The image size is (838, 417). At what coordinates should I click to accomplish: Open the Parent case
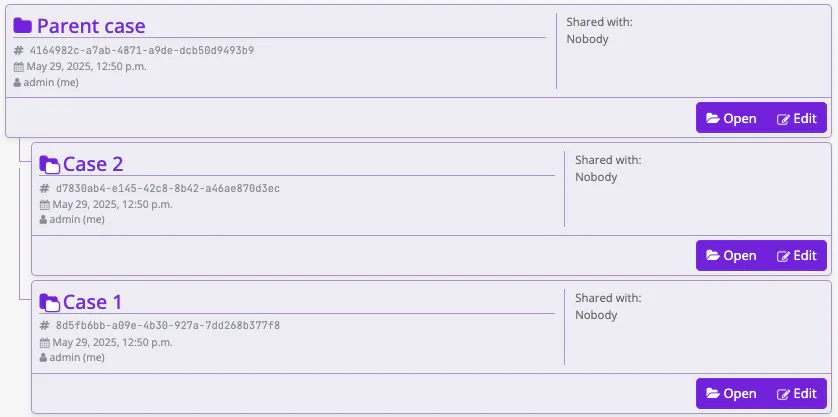pos(731,118)
